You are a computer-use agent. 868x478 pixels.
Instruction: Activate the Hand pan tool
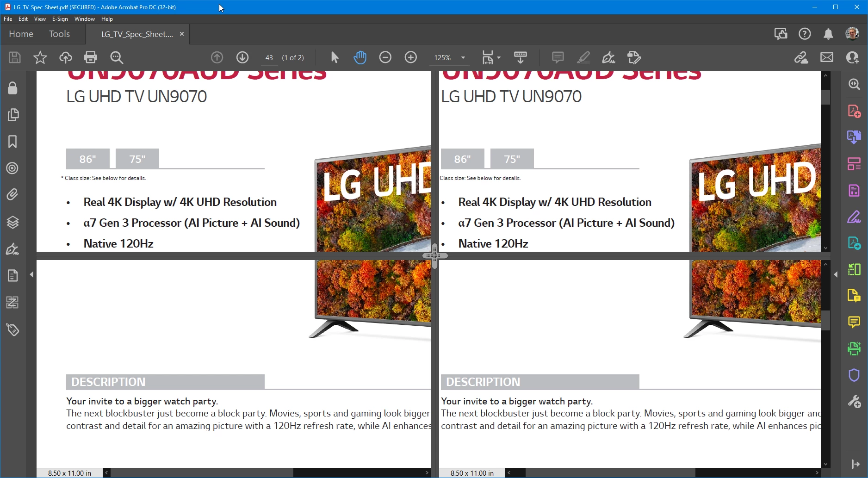(360, 57)
